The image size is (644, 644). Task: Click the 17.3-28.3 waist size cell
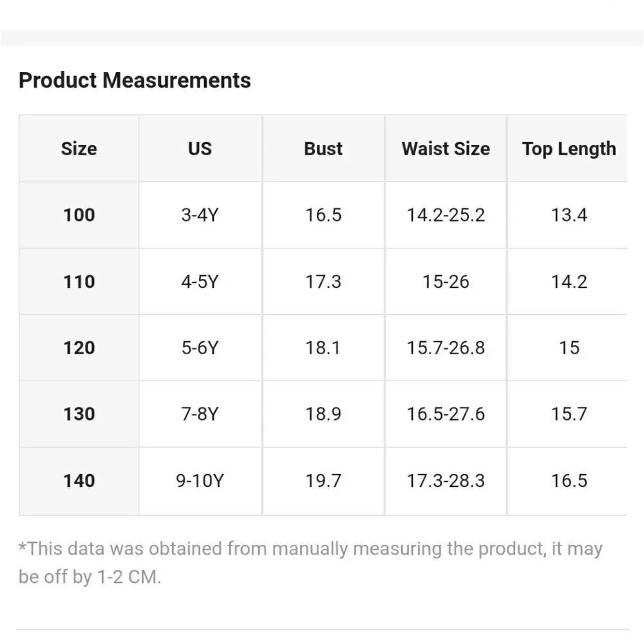(446, 481)
